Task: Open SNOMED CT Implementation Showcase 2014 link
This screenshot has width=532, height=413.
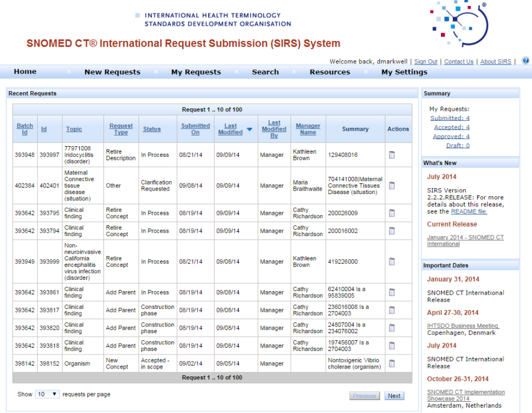Action: pyautogui.click(x=466, y=395)
